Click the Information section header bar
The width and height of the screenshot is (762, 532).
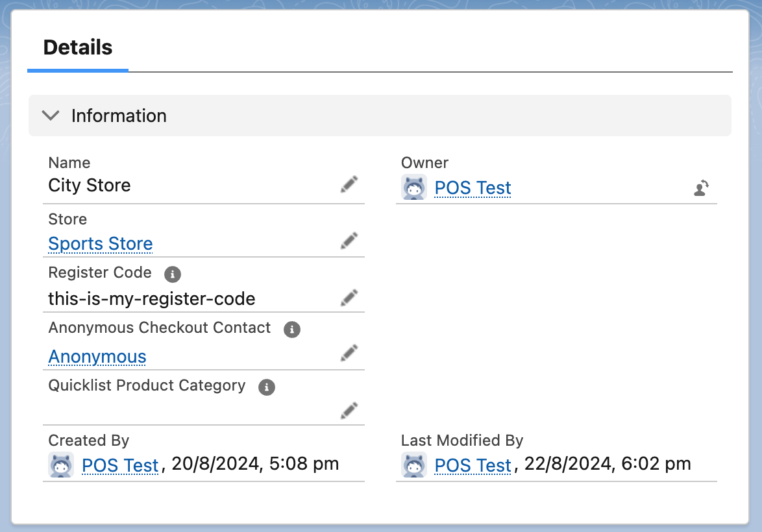(x=389, y=115)
